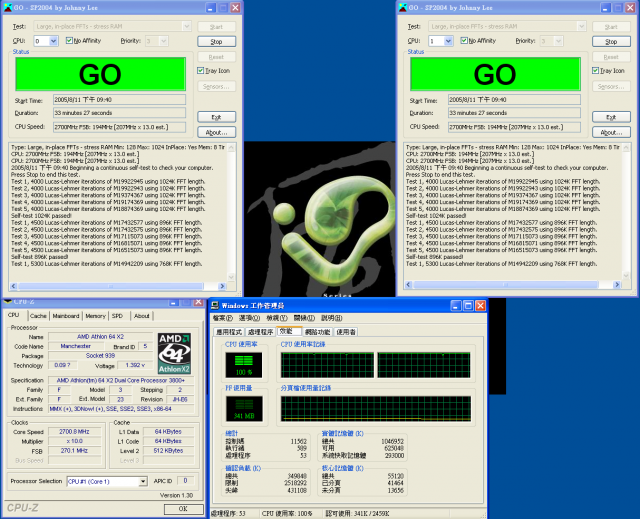Screen dimensions: 640x519
Task: Click horizontal scrollbar in right SP2004 log
Action: 505,285
